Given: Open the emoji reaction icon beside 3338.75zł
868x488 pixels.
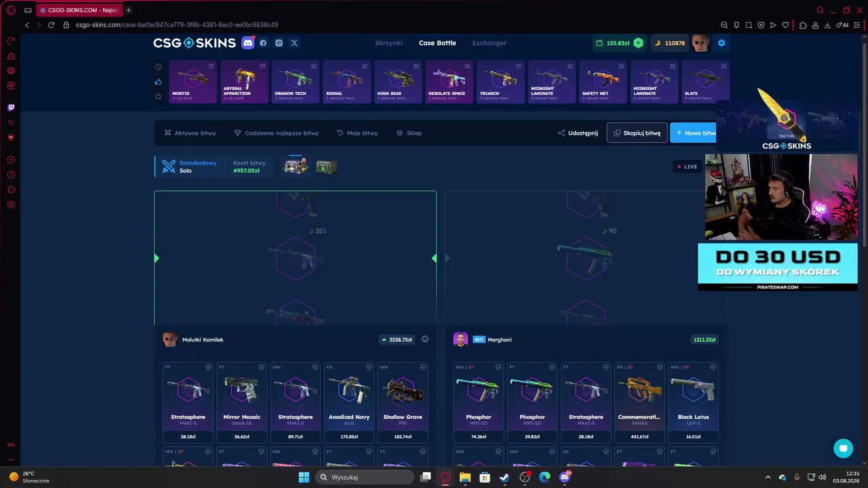Looking at the screenshot, I should click(425, 340).
